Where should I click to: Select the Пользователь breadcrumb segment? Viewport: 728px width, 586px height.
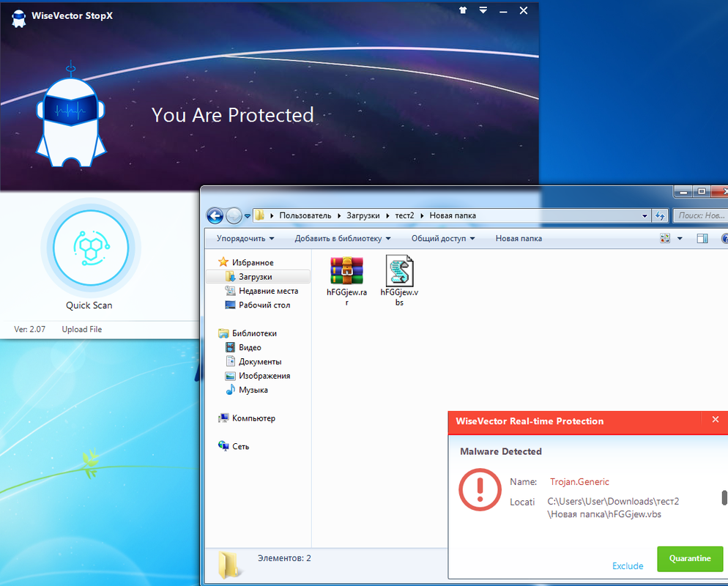coord(305,215)
